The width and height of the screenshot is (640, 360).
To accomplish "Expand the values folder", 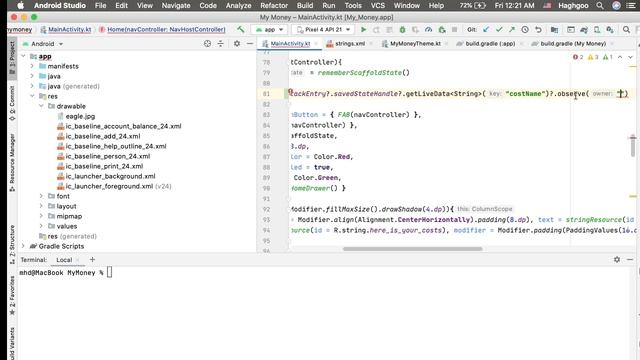I will [x=41, y=226].
